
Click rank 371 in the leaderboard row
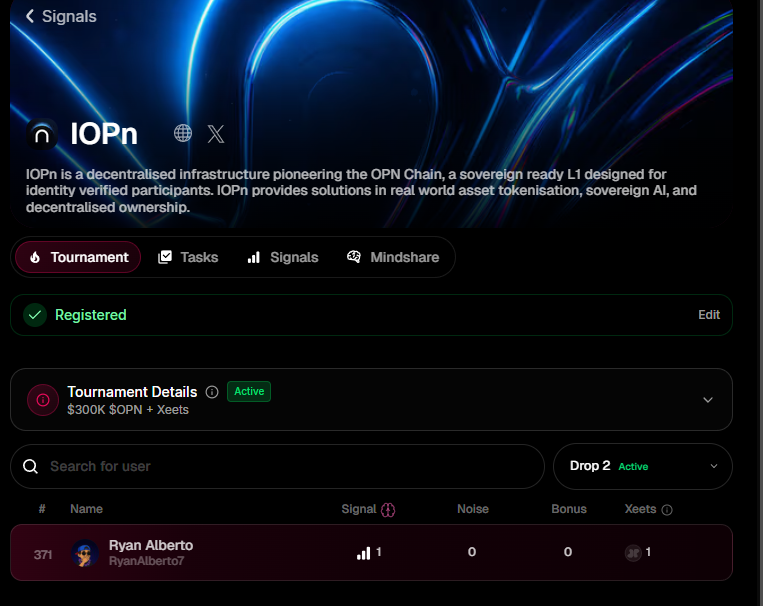click(x=43, y=554)
